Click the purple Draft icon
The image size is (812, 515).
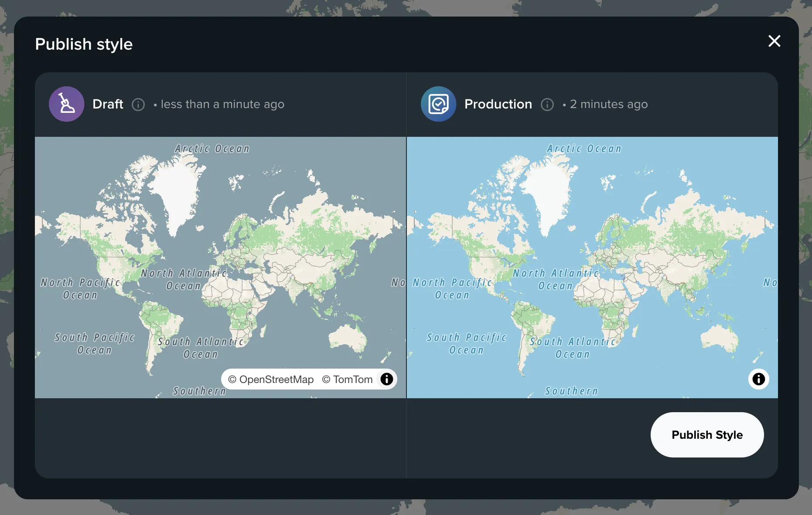66,104
